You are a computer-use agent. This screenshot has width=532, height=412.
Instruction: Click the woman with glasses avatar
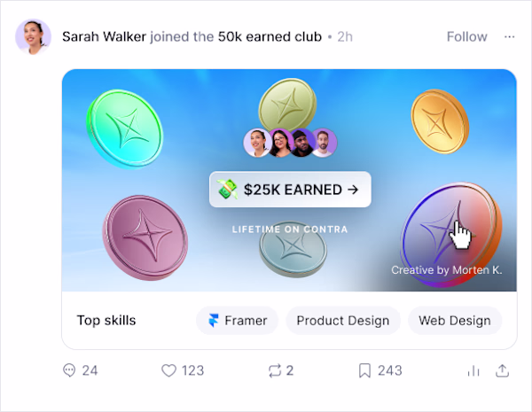(x=279, y=143)
